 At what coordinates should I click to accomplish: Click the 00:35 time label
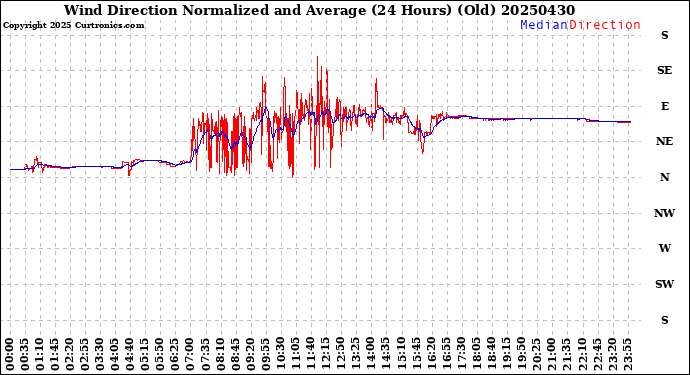(x=25, y=354)
